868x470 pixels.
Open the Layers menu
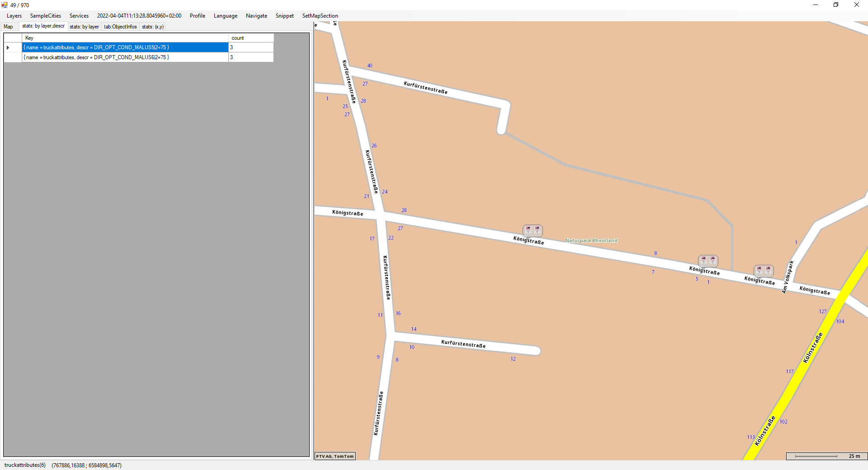click(x=14, y=16)
